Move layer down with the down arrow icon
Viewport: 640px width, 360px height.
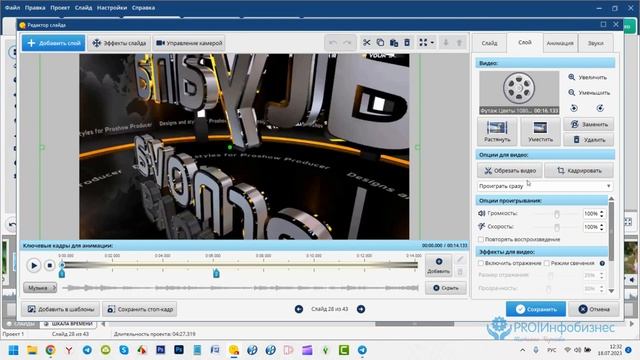pos(446,42)
